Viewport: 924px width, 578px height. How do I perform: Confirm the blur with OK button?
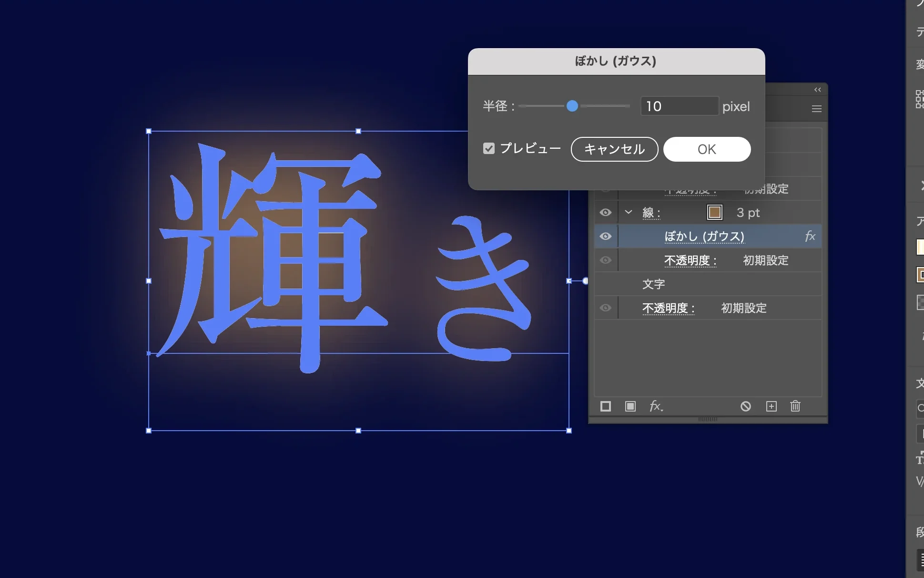click(707, 149)
